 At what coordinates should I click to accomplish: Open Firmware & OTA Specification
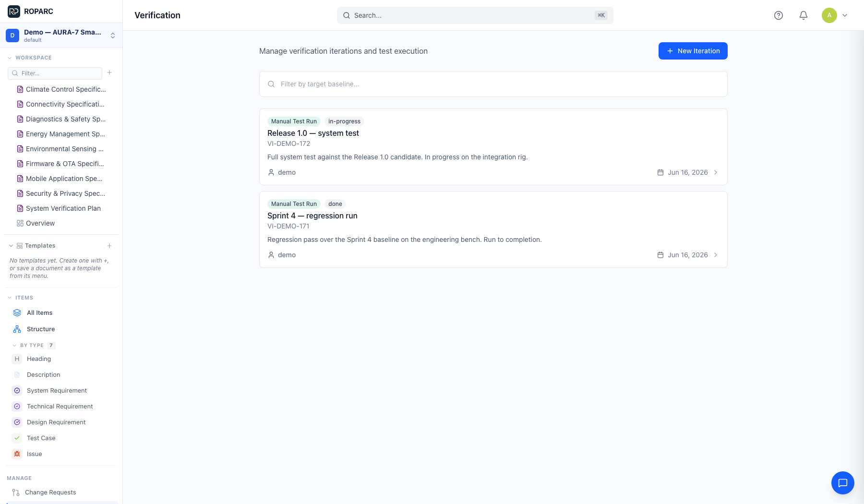(x=61, y=164)
